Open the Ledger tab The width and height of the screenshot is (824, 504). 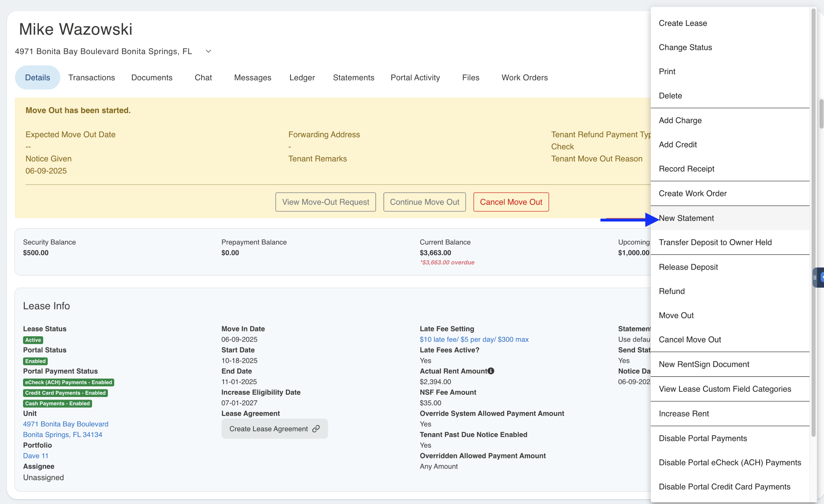tap(302, 78)
